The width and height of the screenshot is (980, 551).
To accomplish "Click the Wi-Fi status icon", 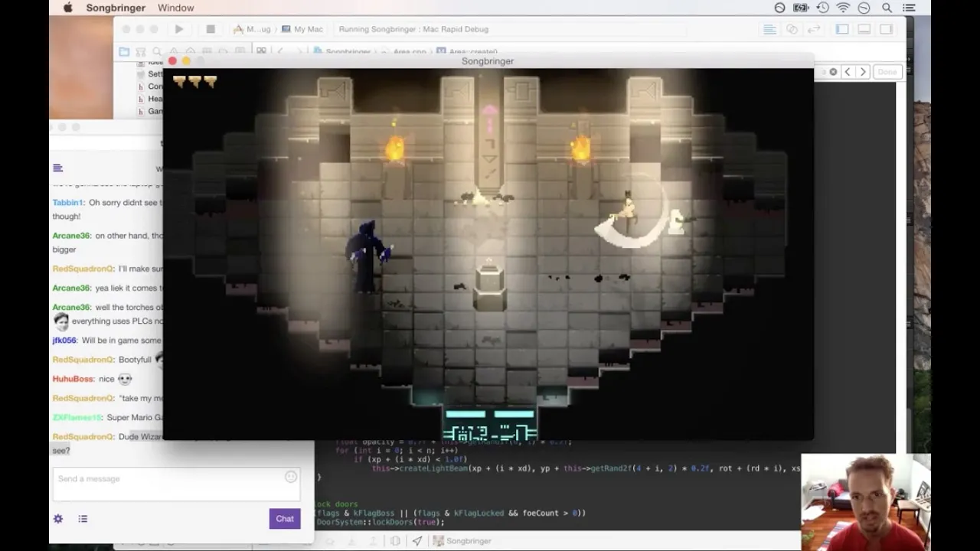I will [x=843, y=8].
